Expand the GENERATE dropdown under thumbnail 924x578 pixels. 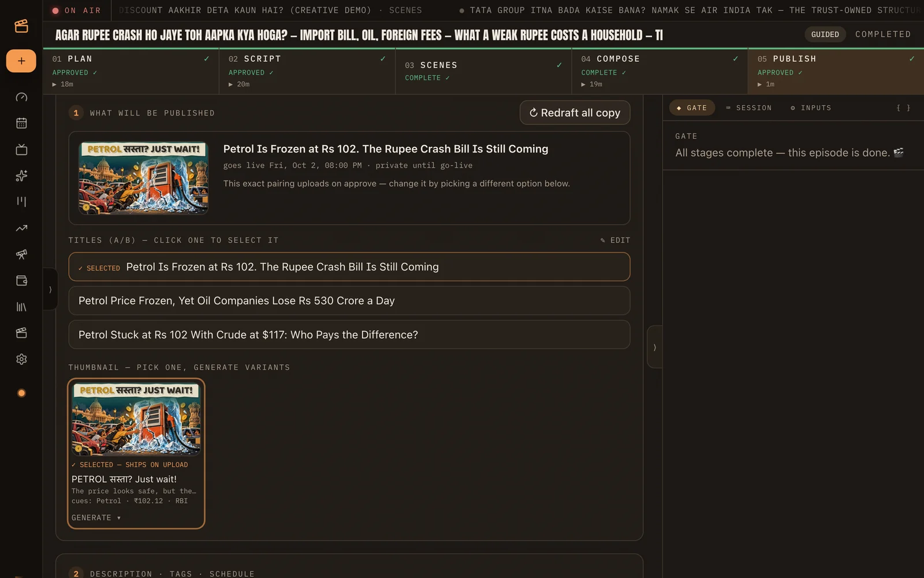96,518
